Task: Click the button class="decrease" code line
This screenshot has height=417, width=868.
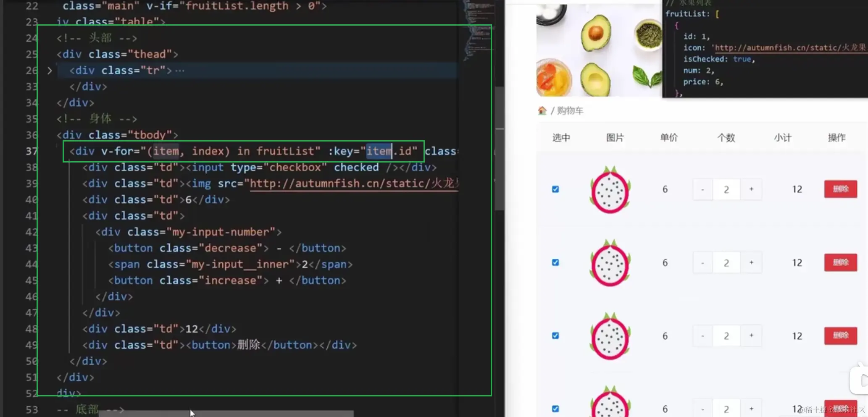Action: [227, 248]
